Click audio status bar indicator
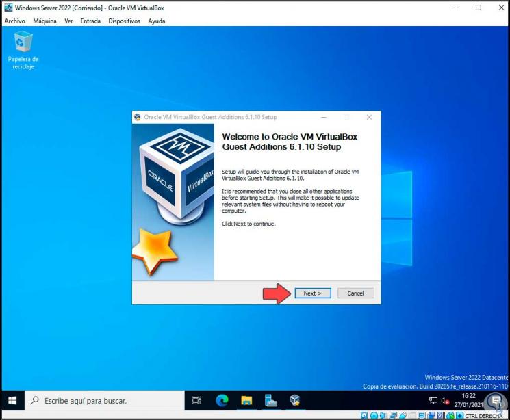The width and height of the screenshot is (510, 420). [383, 415]
